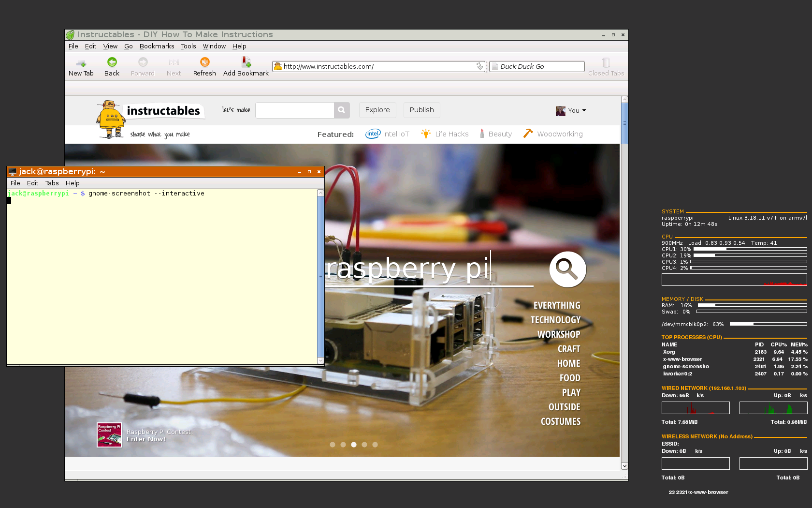Click the Next toolbar icon

point(174,62)
